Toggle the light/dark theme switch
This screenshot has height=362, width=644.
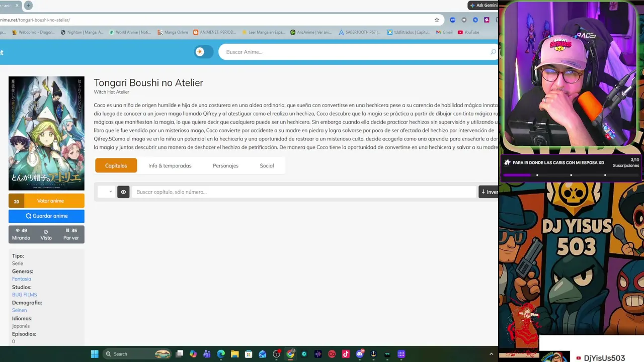point(203,52)
